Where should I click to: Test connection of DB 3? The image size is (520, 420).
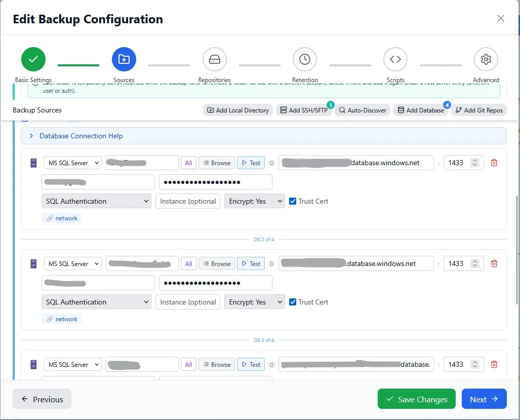coord(251,365)
